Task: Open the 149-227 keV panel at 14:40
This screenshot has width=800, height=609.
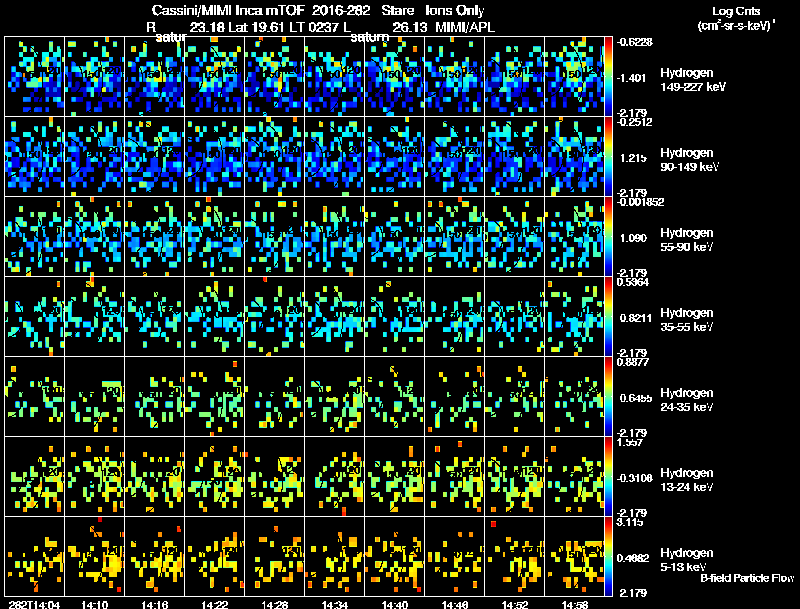Action: coord(395,77)
